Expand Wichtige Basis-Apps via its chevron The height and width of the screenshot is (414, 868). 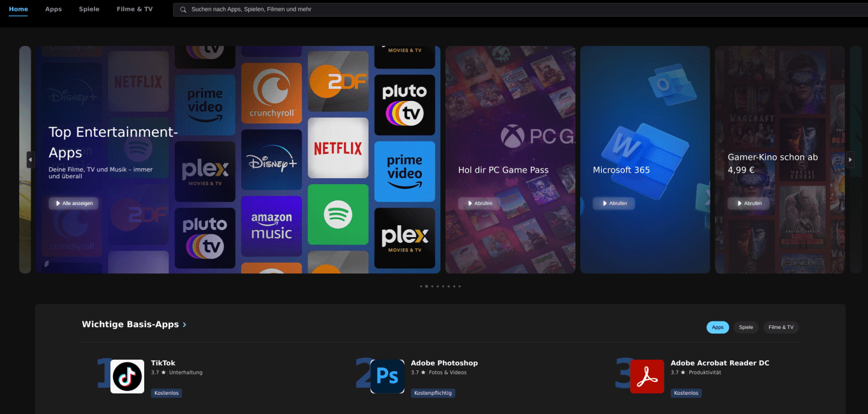coord(184,325)
